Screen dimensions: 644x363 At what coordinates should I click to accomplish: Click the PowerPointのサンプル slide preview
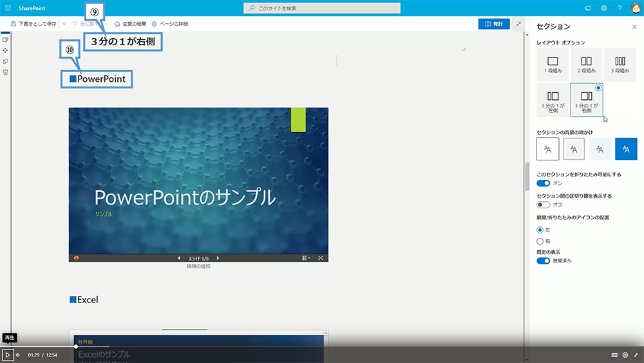click(x=198, y=181)
